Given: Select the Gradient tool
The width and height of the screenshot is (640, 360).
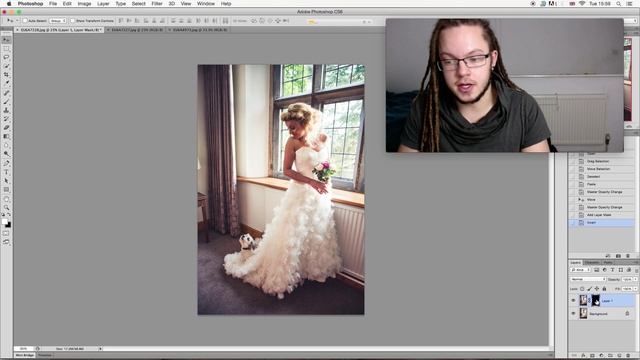Looking at the screenshot, I should tap(6, 136).
